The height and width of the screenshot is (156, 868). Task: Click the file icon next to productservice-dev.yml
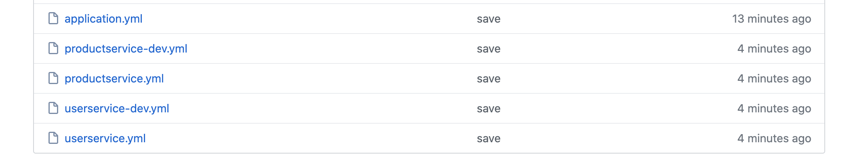click(x=53, y=48)
